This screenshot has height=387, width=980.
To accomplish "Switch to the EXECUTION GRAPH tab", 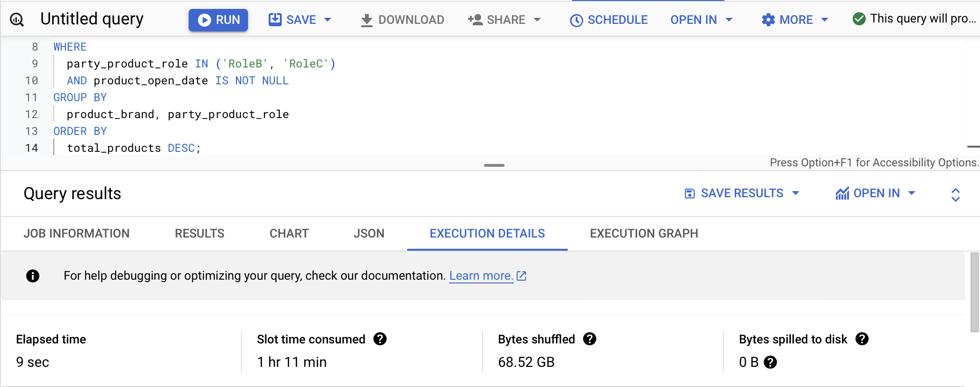I will tap(644, 233).
